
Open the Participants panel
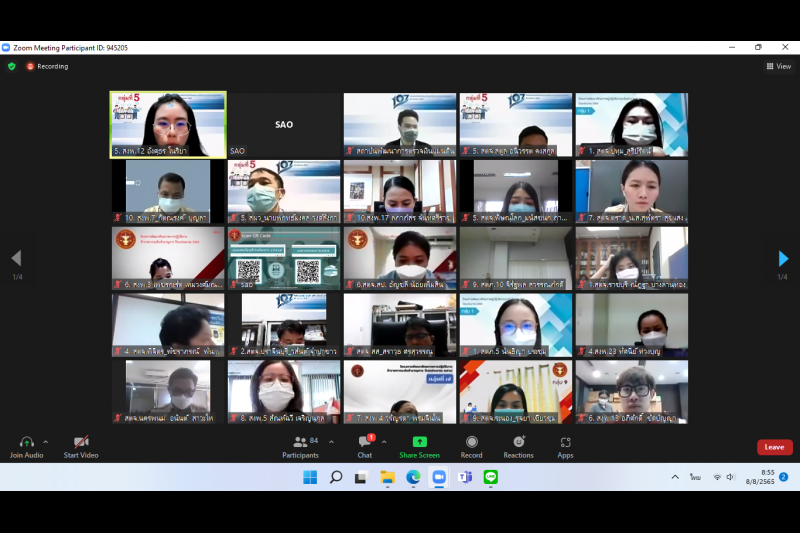point(300,442)
